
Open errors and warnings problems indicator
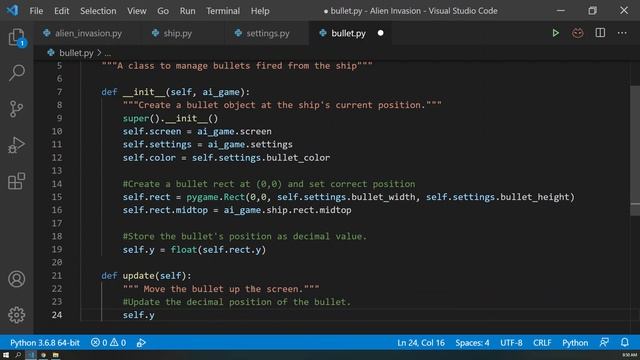click(109, 342)
